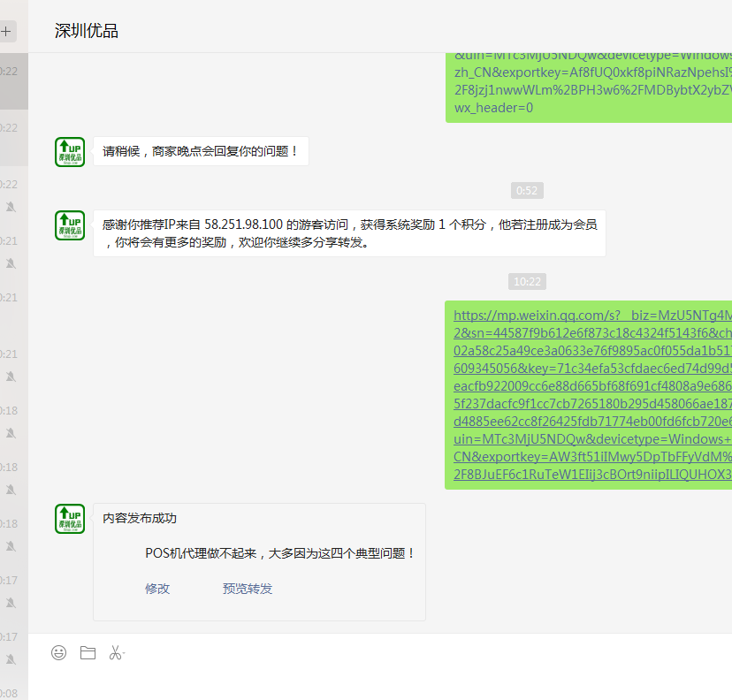The width and height of the screenshot is (732, 700).
Task: Click the plus button to start a new chat
Action: tap(6, 32)
